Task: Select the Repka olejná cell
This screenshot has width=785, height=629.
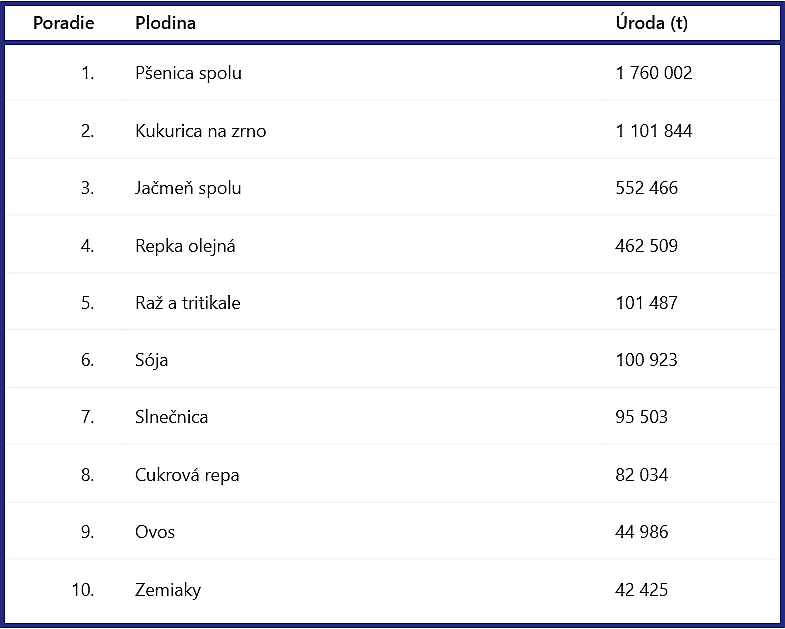Action: (185, 246)
